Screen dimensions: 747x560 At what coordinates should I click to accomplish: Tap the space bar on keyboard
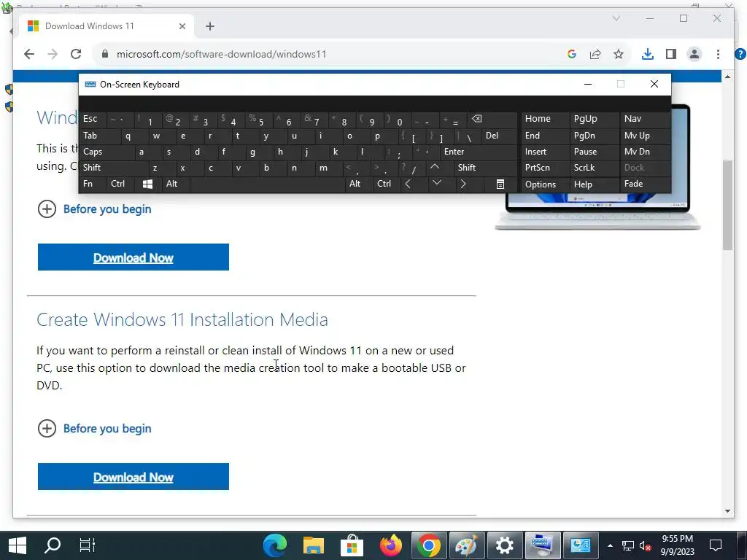click(267, 184)
